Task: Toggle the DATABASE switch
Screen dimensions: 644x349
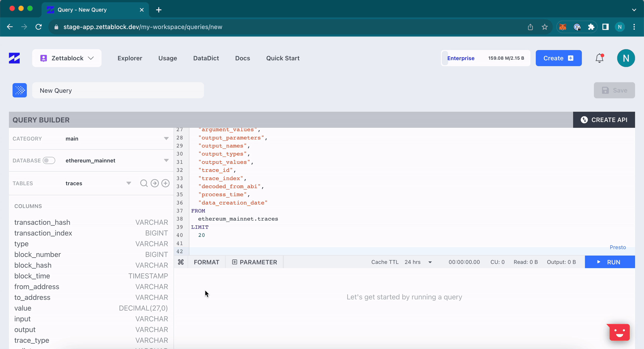Action: coord(49,160)
